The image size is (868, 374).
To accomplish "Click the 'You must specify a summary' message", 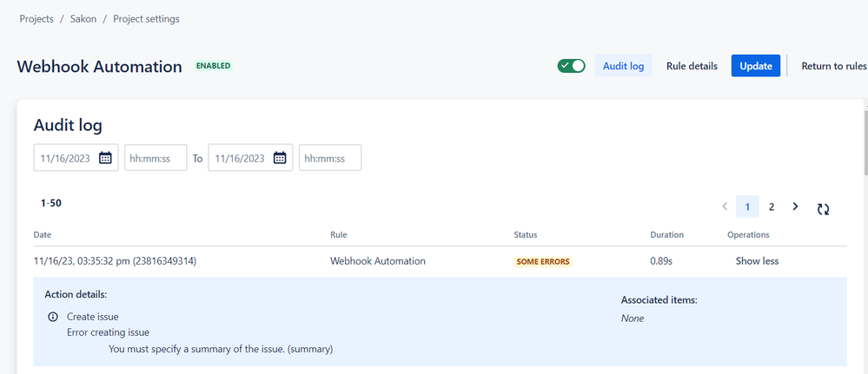I will (221, 349).
